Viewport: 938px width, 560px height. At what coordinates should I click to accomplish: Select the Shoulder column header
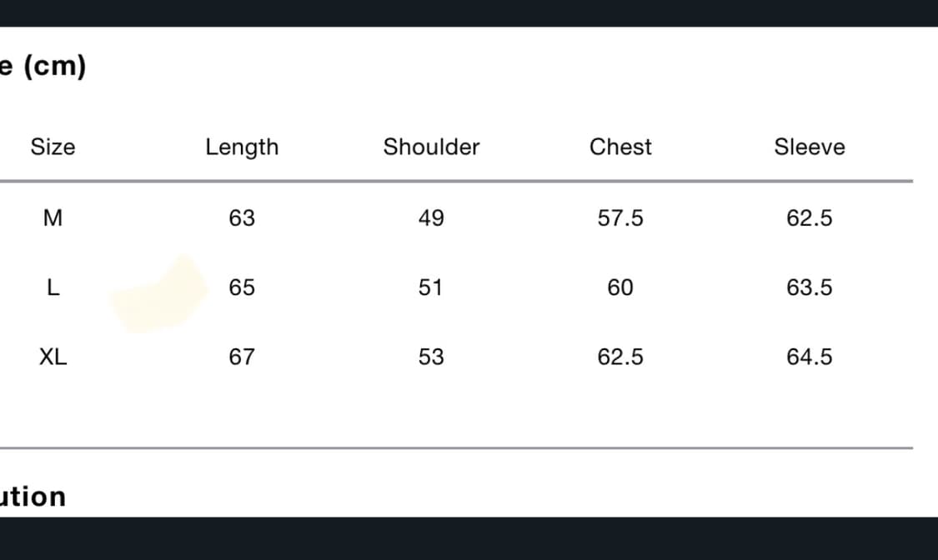click(431, 147)
